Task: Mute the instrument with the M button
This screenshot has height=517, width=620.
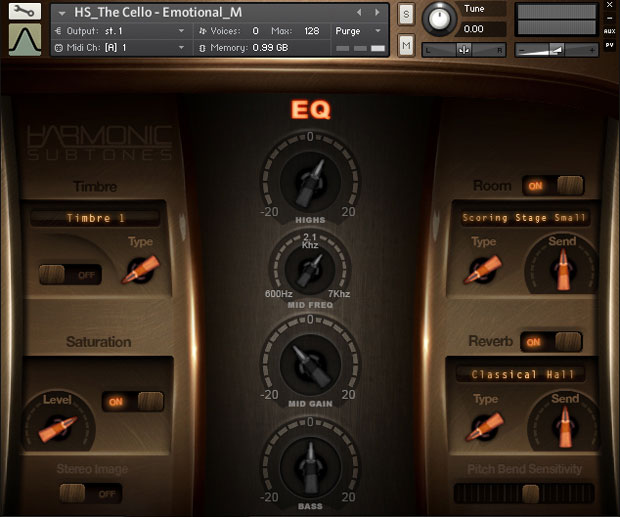Action: 405,45
